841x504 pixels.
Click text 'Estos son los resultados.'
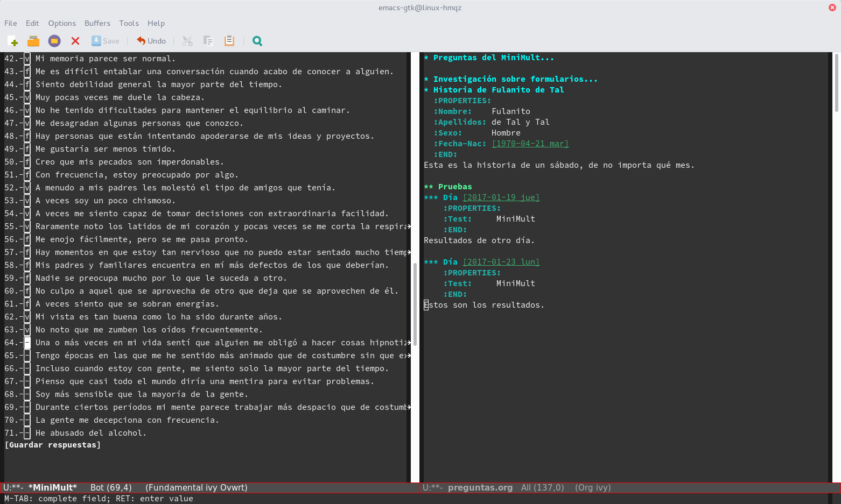484,305
